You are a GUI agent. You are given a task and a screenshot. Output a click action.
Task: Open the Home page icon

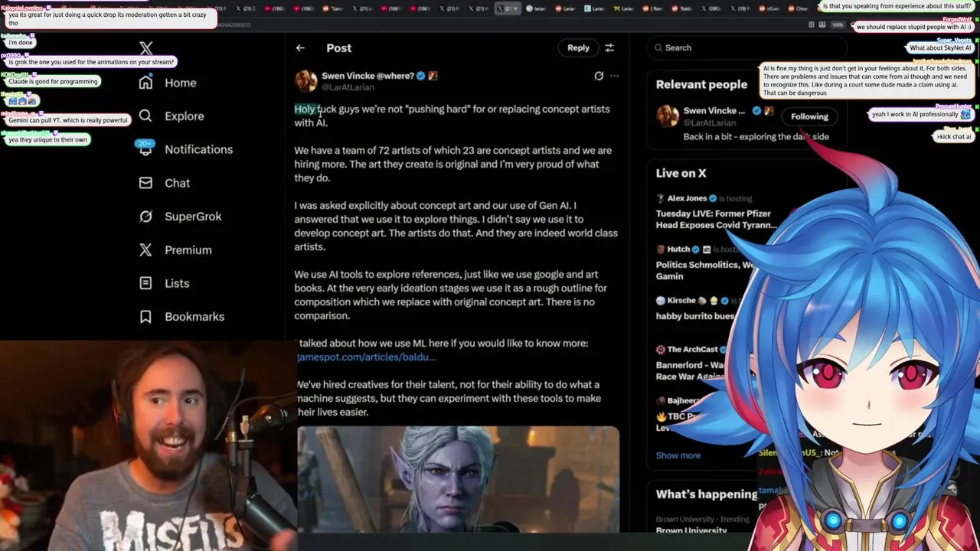point(145,83)
